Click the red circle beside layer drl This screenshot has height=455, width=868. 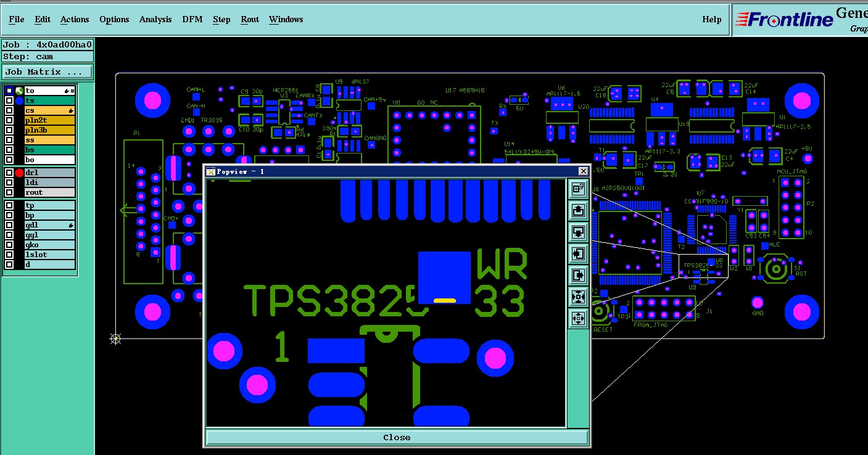click(x=19, y=173)
